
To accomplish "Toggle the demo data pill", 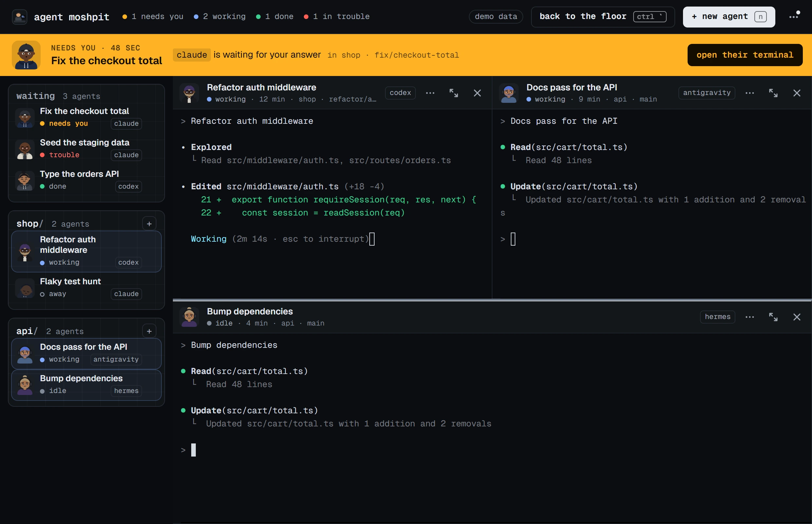I will [x=496, y=17].
